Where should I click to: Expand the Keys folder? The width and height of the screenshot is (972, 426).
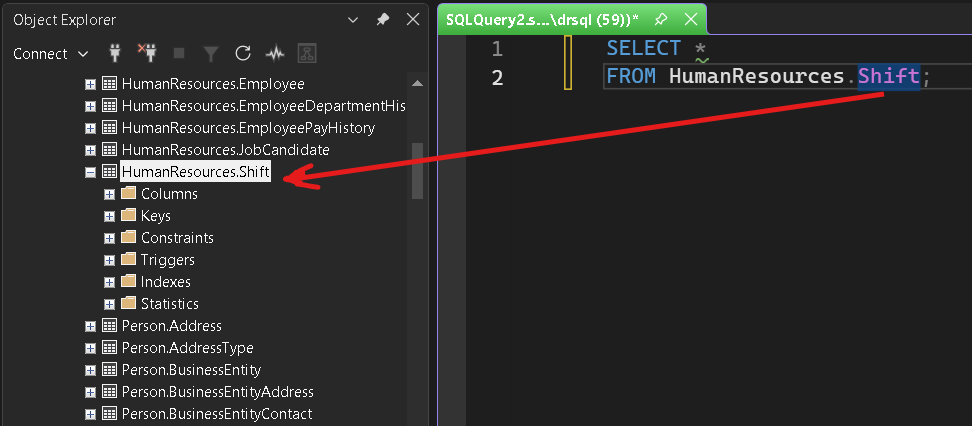pos(110,216)
